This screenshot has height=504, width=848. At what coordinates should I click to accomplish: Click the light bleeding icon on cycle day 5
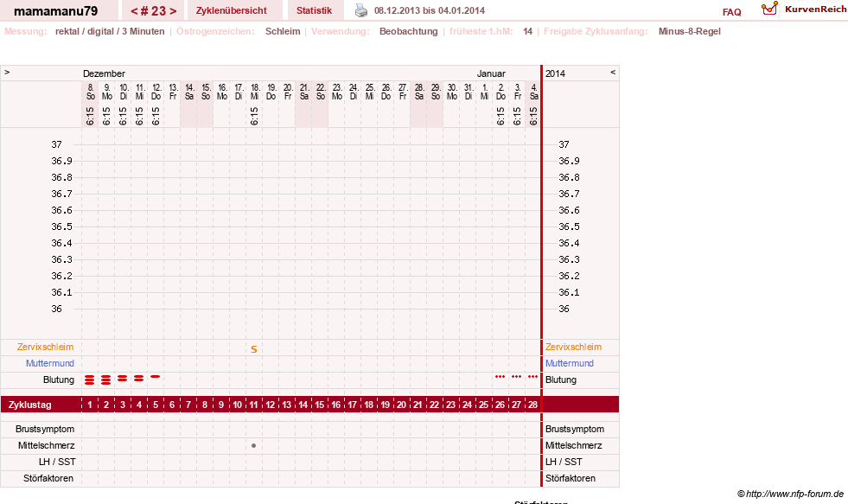pos(156,376)
